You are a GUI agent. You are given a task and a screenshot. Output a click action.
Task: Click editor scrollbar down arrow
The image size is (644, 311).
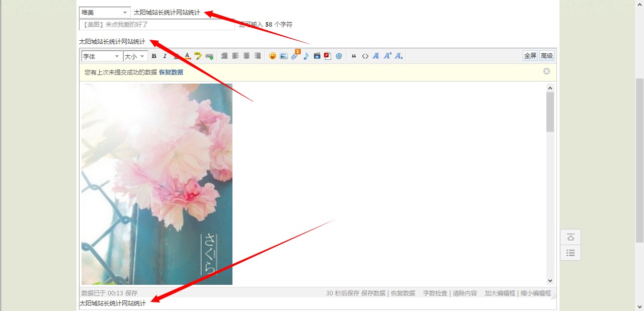[550, 281]
